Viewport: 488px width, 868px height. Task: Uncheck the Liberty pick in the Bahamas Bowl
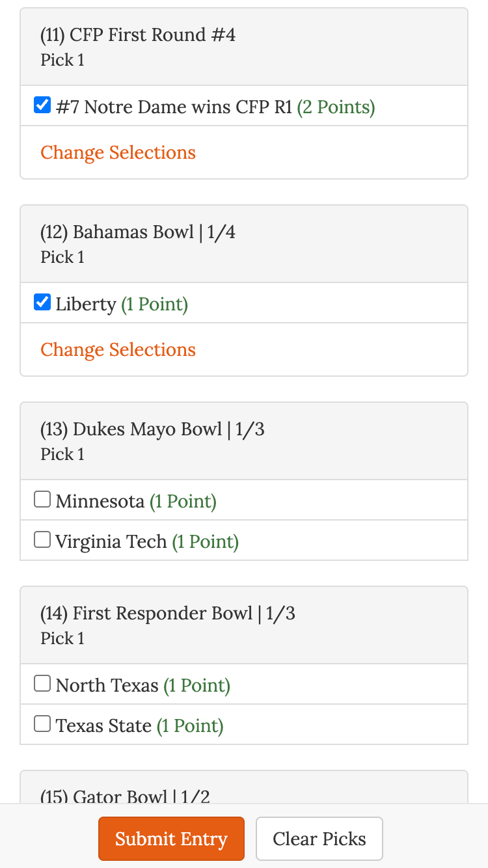pos(42,301)
